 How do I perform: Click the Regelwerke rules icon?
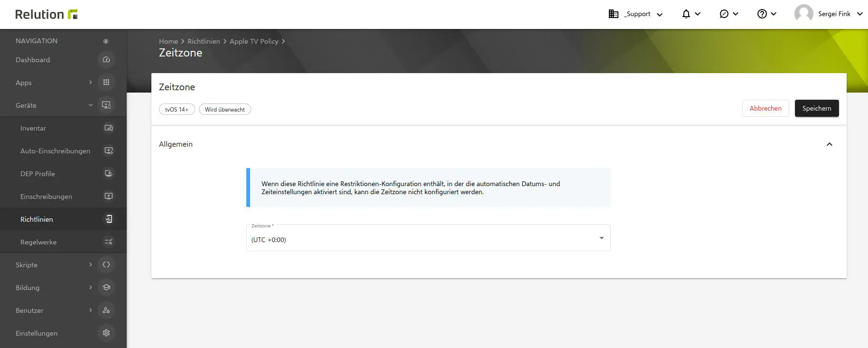(x=109, y=242)
